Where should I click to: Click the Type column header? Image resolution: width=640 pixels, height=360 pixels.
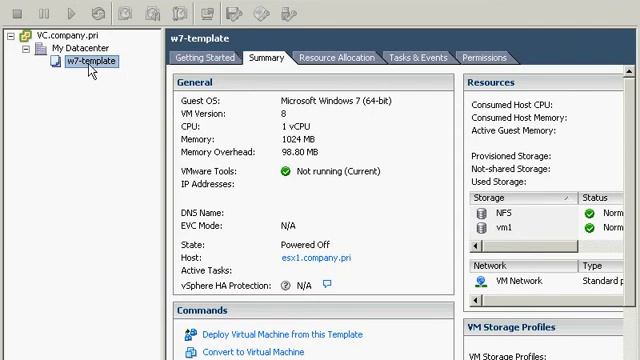pyautogui.click(x=601, y=266)
